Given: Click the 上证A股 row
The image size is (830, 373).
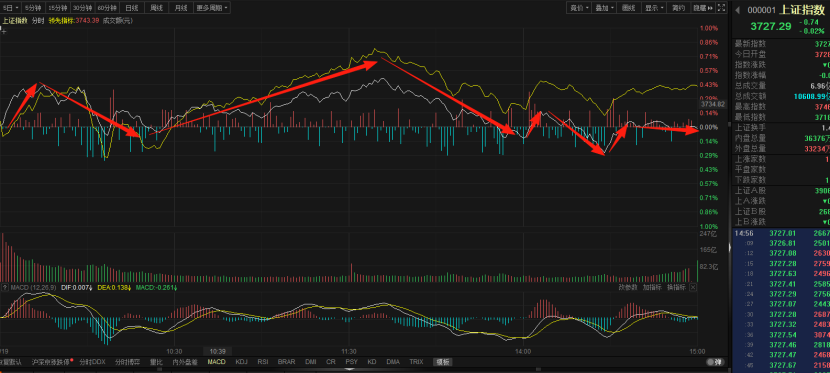Looking at the screenshot, I should click(x=781, y=190).
